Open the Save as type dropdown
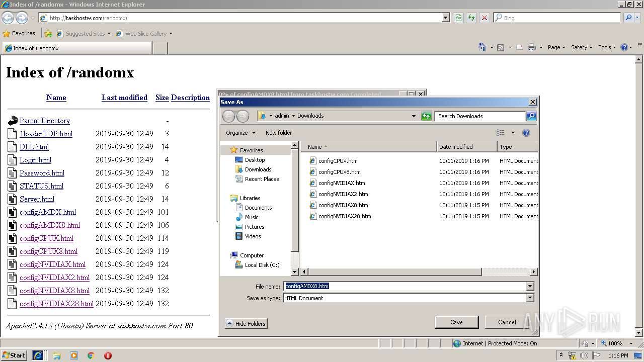 pos(530,298)
